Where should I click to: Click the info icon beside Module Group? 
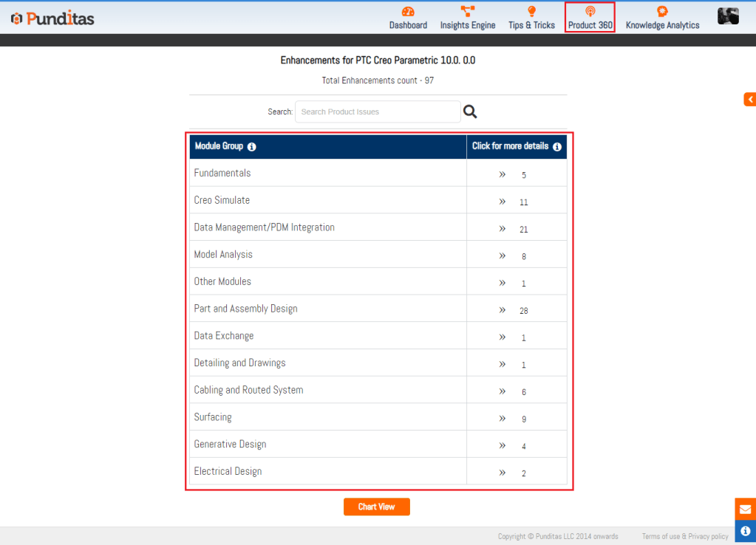252,147
